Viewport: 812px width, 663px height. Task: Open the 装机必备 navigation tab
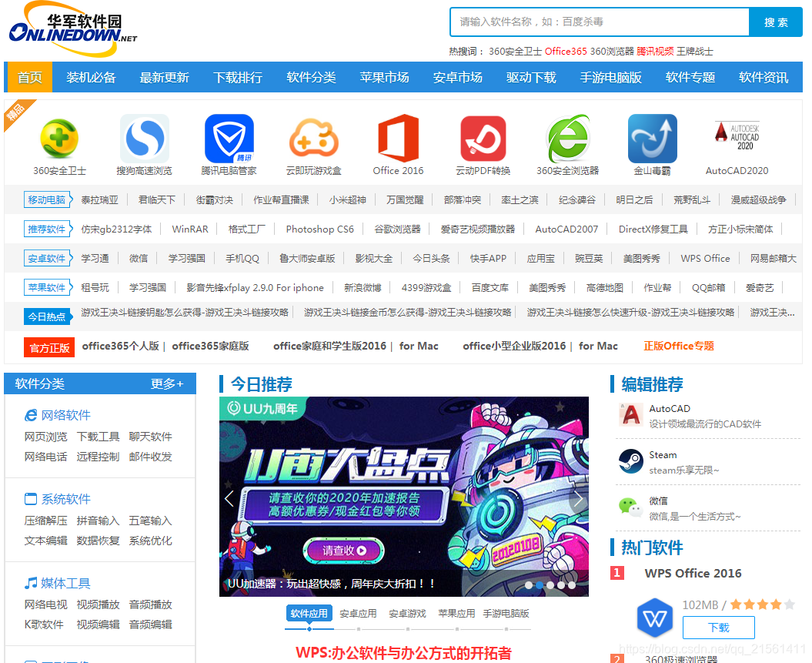coord(91,77)
